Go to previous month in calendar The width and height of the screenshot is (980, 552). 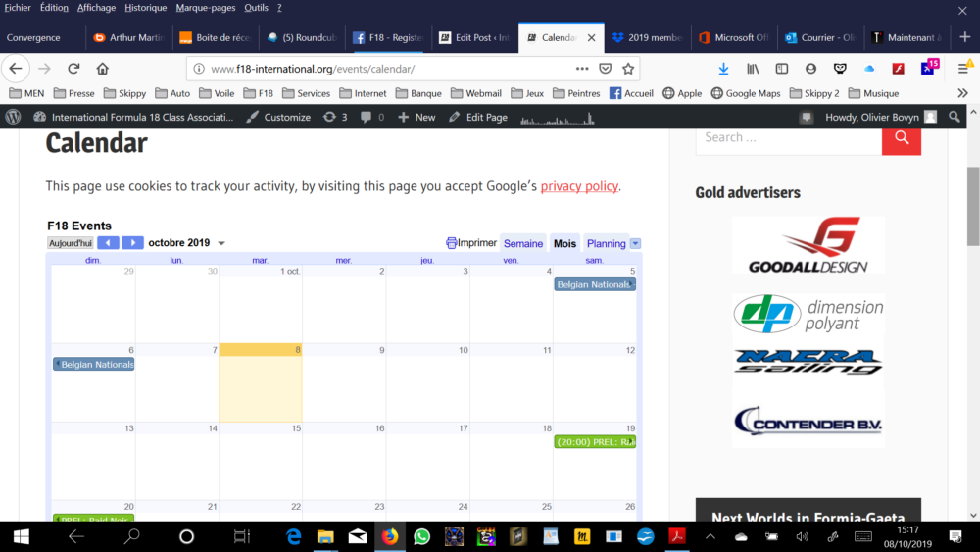click(x=108, y=242)
